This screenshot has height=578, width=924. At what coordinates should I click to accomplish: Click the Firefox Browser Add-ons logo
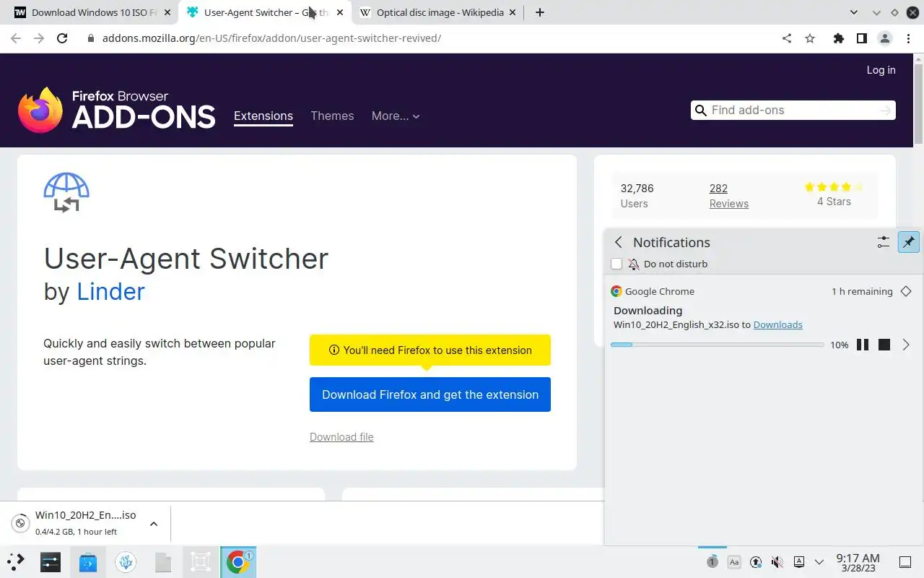[116, 110]
